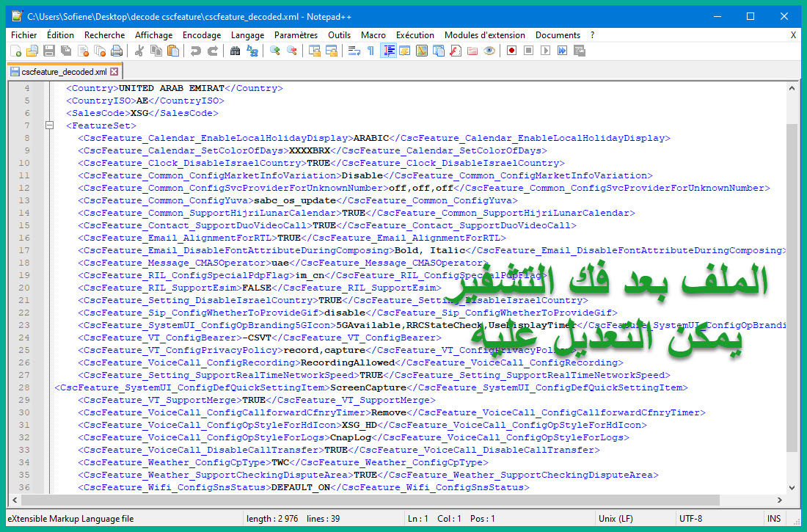
Task: Open the question mark help menu
Action: (x=592, y=35)
